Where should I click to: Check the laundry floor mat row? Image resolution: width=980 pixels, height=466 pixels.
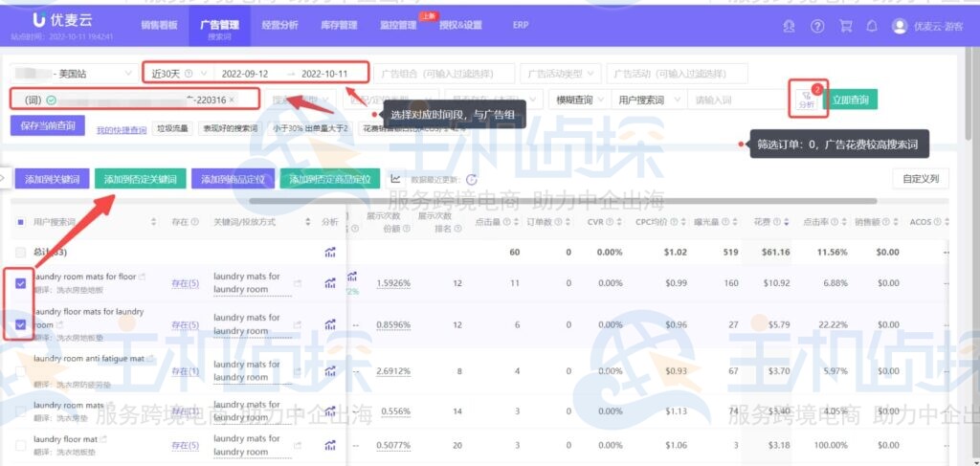21,445
